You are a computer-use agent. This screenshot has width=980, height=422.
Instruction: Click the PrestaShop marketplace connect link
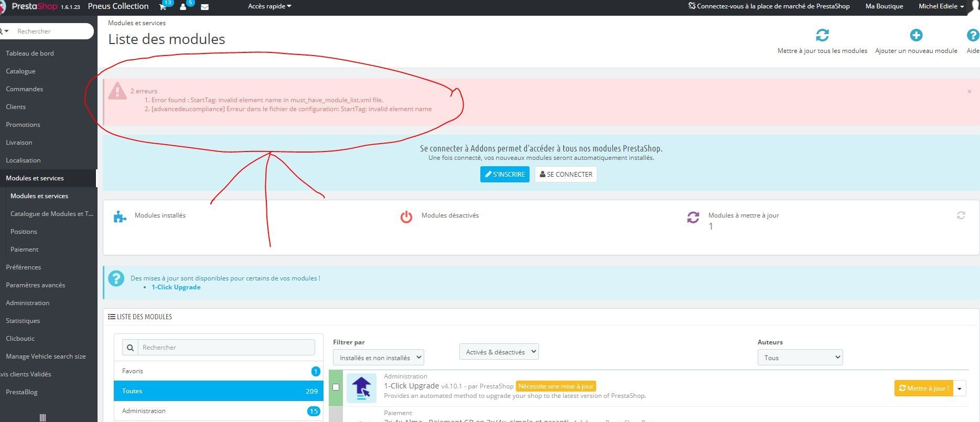pyautogui.click(x=769, y=6)
